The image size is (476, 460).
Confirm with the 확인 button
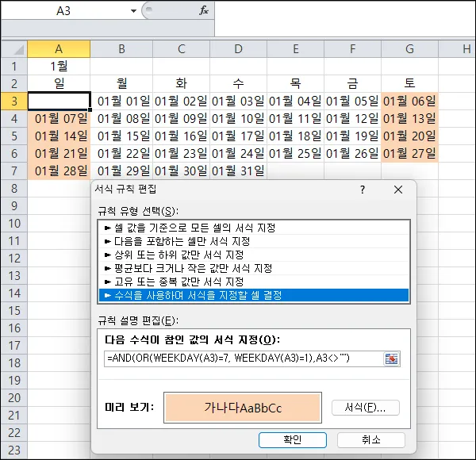pyautogui.click(x=293, y=440)
